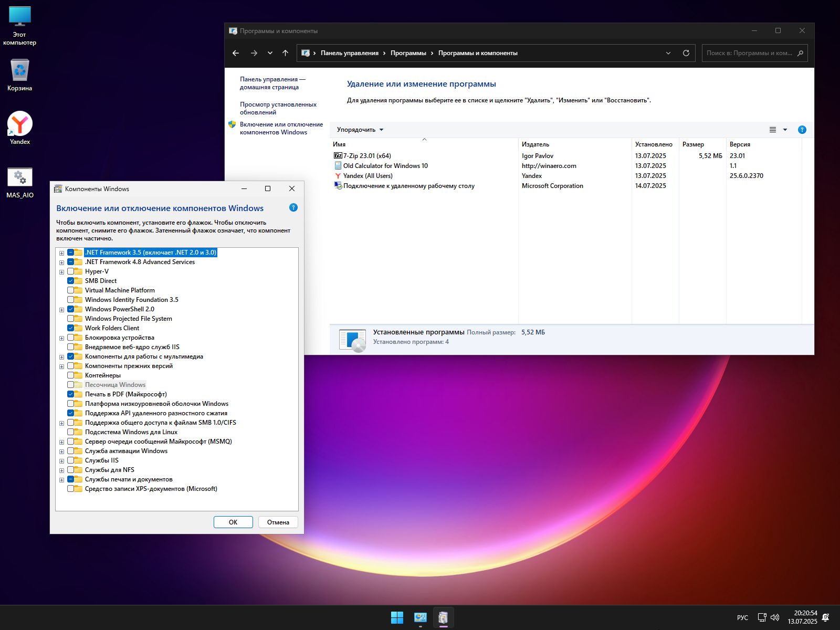840x630 pixels.
Task: Switch to Windows components taskbar icon
Action: pyautogui.click(x=443, y=617)
